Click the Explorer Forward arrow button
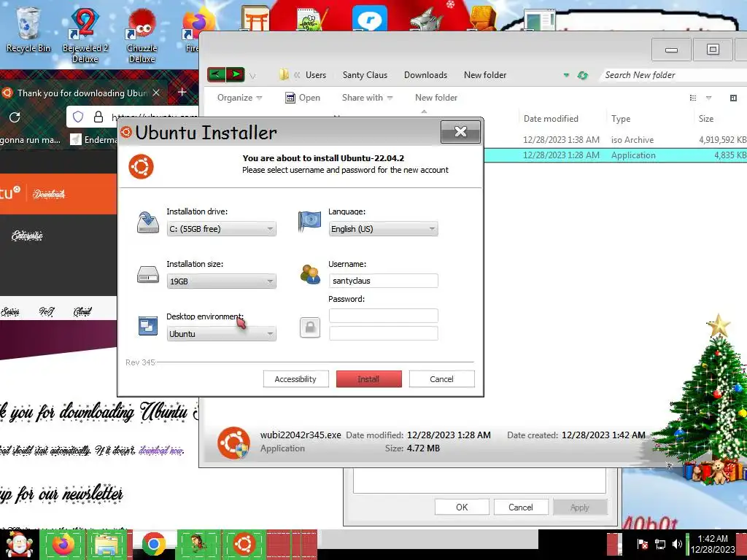Viewport: 747px width, 560px height. pos(236,75)
